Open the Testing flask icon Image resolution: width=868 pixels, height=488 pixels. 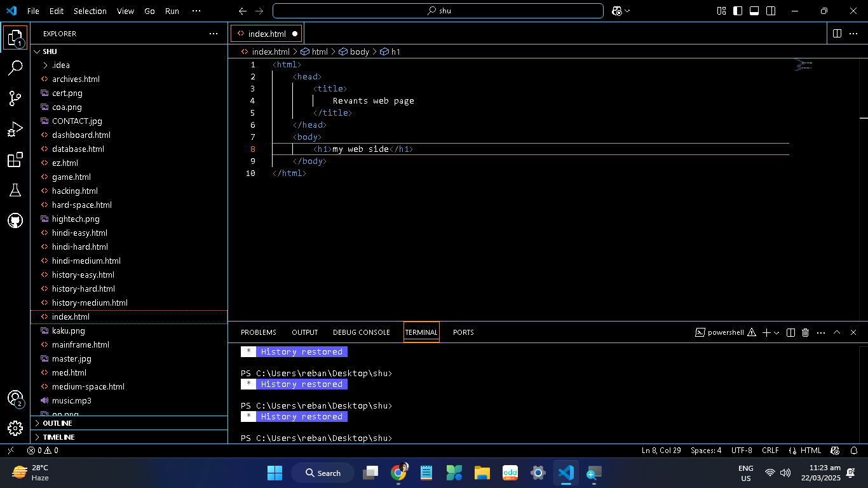click(15, 190)
